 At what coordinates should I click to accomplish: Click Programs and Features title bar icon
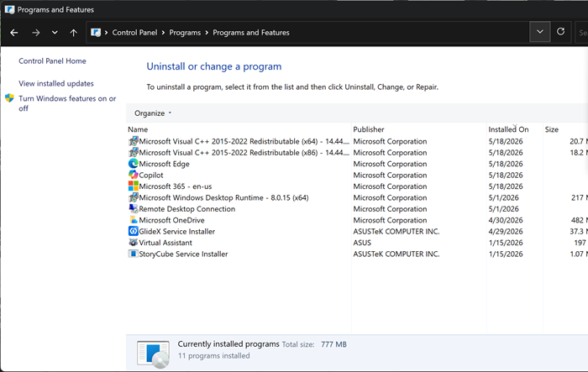point(10,9)
